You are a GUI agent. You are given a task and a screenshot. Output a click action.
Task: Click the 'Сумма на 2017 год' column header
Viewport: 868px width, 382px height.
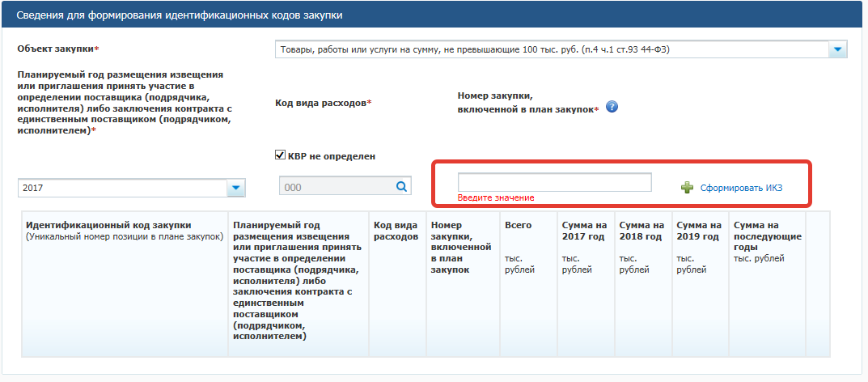[582, 230]
